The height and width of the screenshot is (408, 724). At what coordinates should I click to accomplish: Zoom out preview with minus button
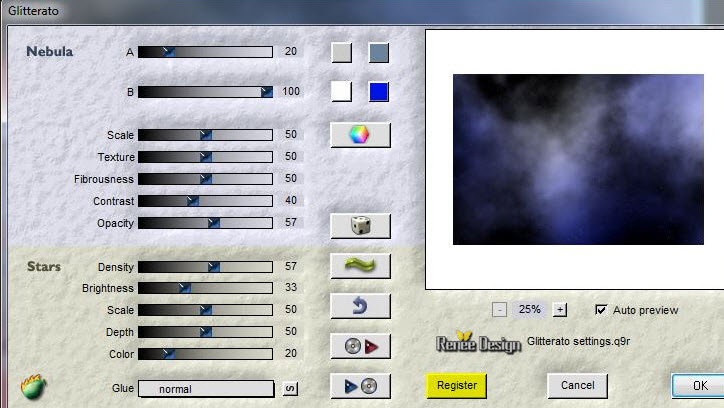point(499,309)
